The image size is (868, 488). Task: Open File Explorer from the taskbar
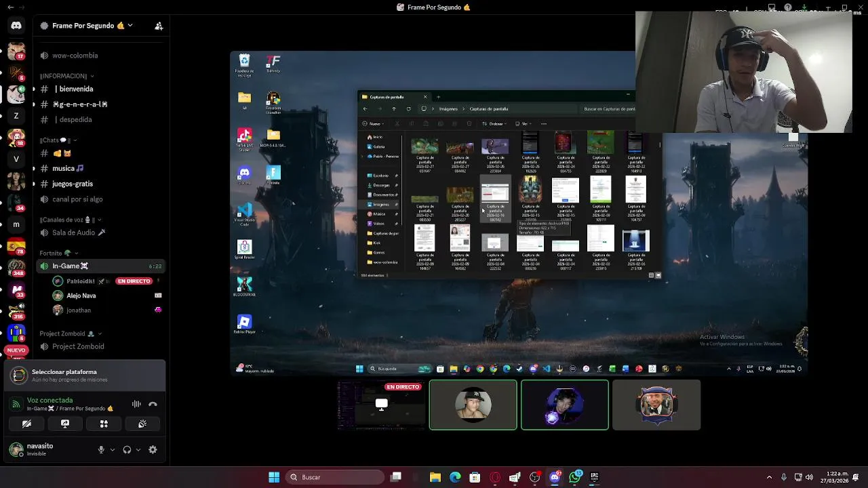[x=435, y=477]
